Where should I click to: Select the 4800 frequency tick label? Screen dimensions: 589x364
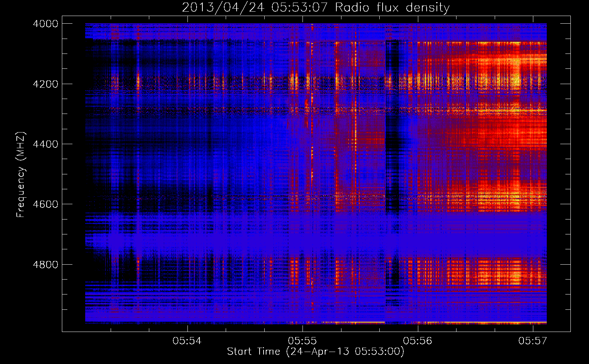(46, 265)
